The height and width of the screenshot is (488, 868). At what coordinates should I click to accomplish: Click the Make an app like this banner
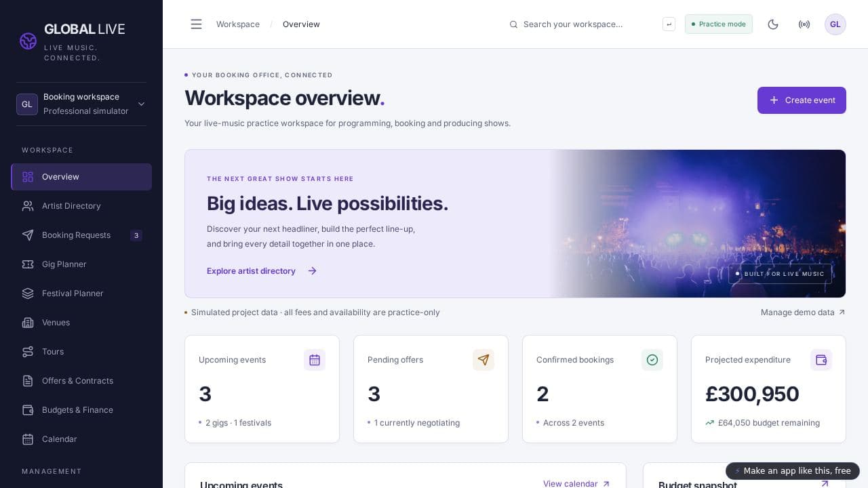coord(793,471)
